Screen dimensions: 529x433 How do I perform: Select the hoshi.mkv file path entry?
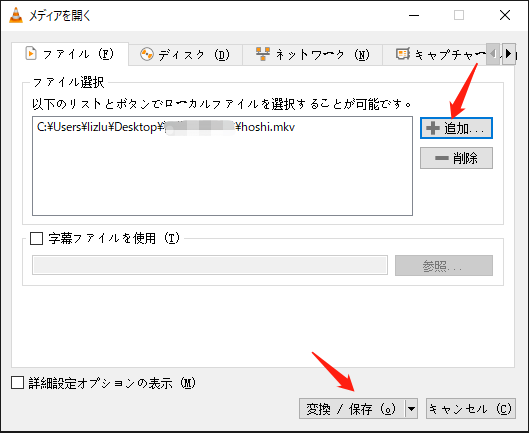point(166,127)
